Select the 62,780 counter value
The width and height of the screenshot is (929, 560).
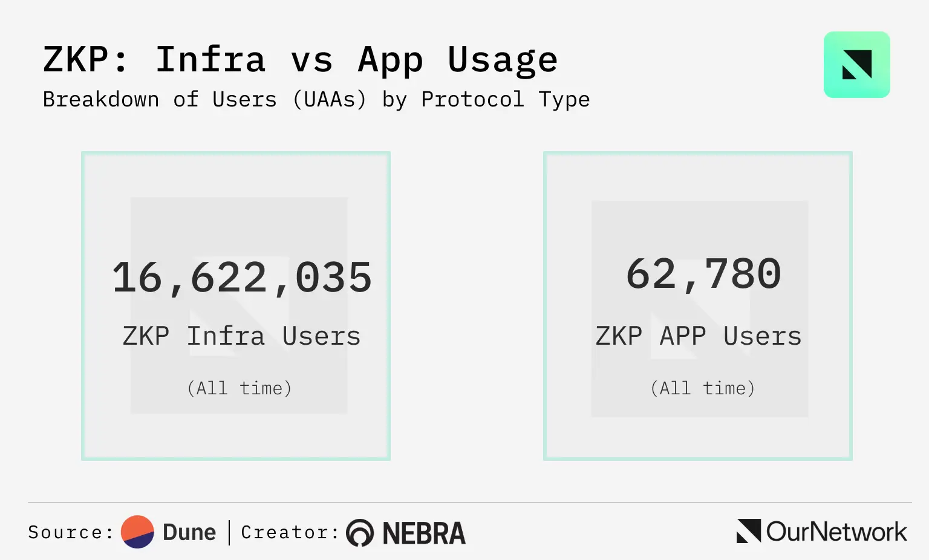click(x=703, y=274)
